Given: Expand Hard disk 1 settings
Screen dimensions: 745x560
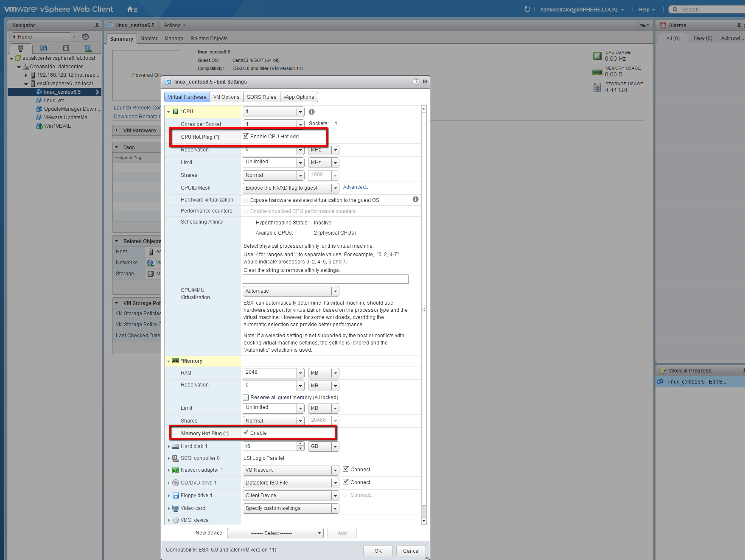Looking at the screenshot, I should coord(169,446).
